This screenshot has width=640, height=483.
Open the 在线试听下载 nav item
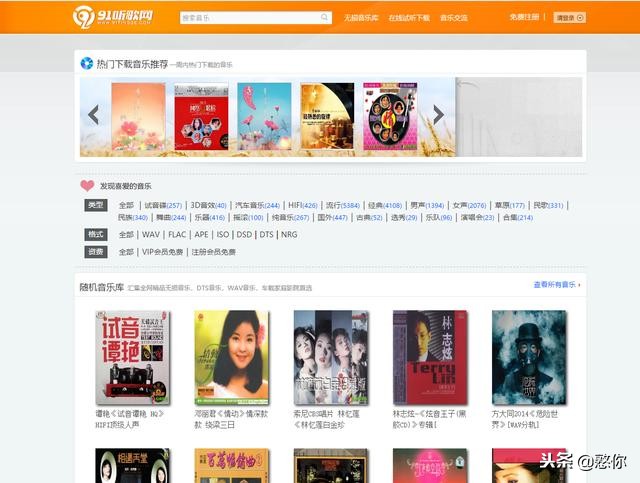coord(409,18)
